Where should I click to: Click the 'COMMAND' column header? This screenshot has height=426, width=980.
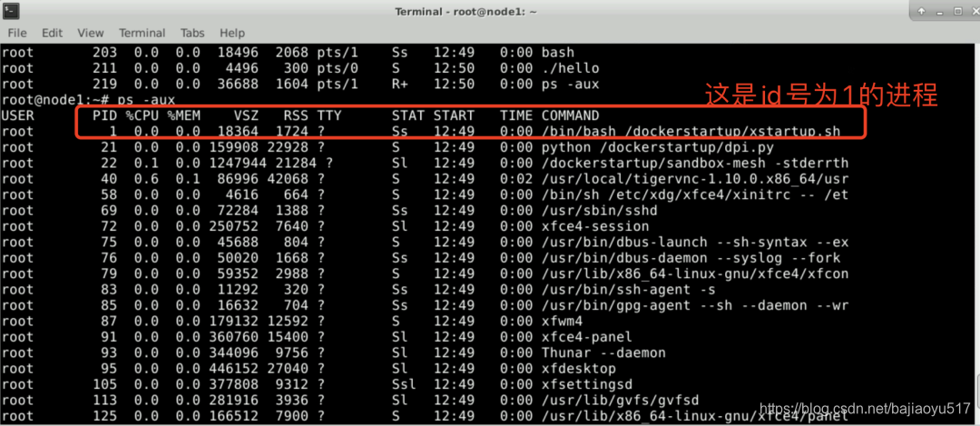570,115
